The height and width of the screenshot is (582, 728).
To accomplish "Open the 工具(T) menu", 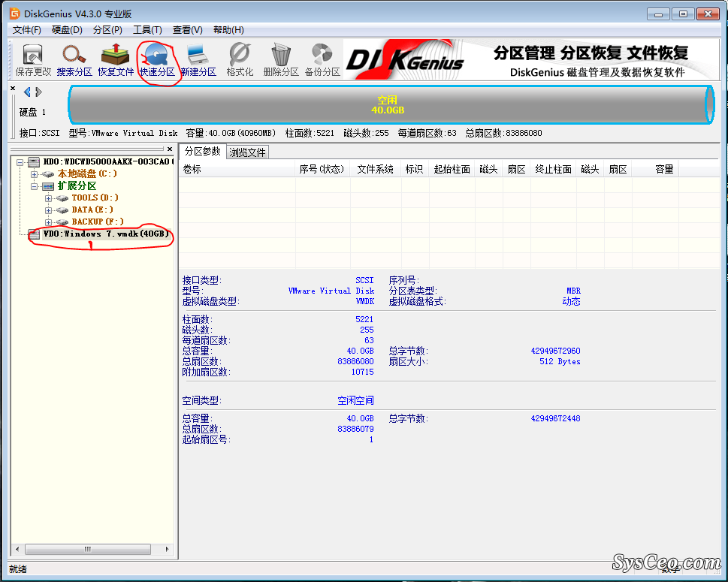I will click(x=148, y=30).
